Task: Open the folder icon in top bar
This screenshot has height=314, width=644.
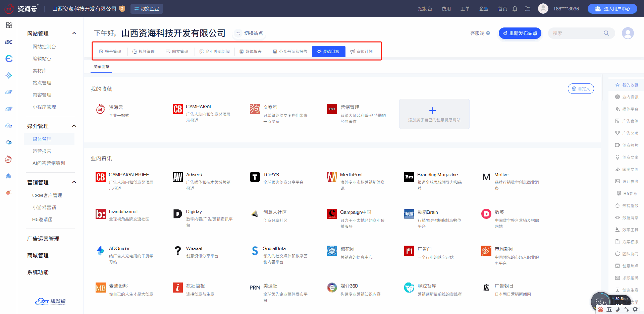Action: click(x=528, y=9)
